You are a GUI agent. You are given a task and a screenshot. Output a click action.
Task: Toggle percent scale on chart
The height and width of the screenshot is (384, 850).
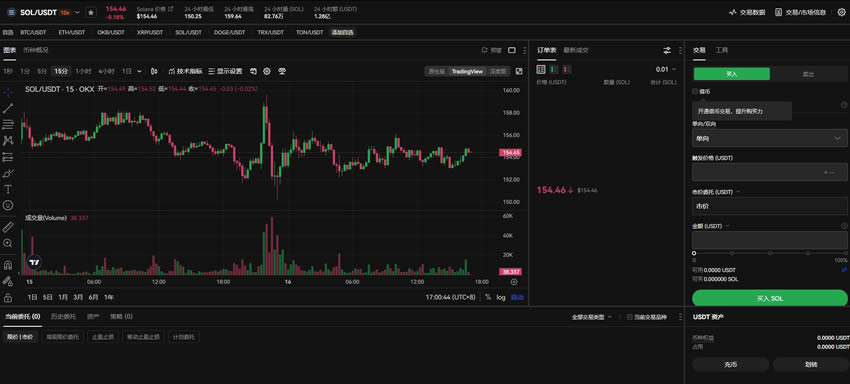coord(488,297)
